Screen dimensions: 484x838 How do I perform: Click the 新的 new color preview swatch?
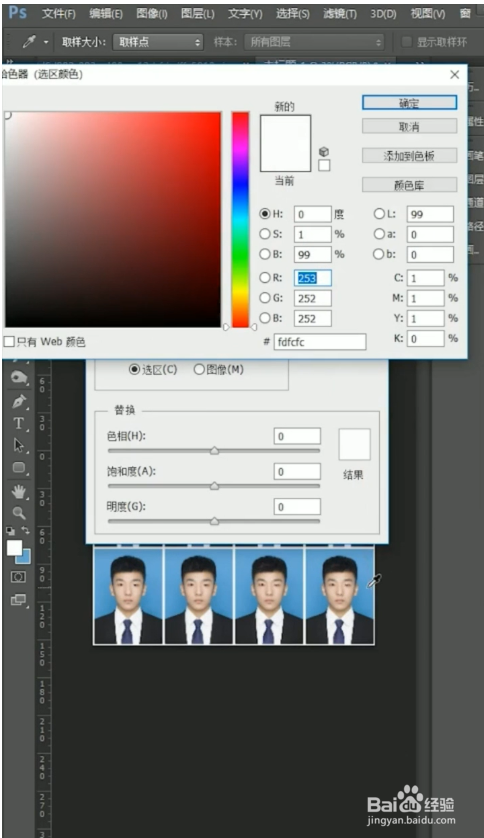[x=285, y=129]
